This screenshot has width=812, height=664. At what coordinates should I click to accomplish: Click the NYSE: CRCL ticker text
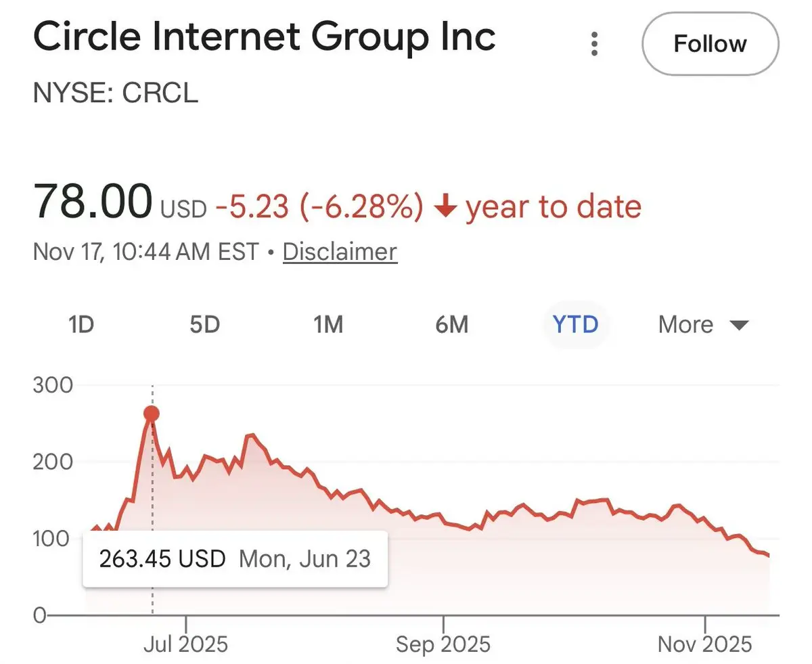(116, 93)
